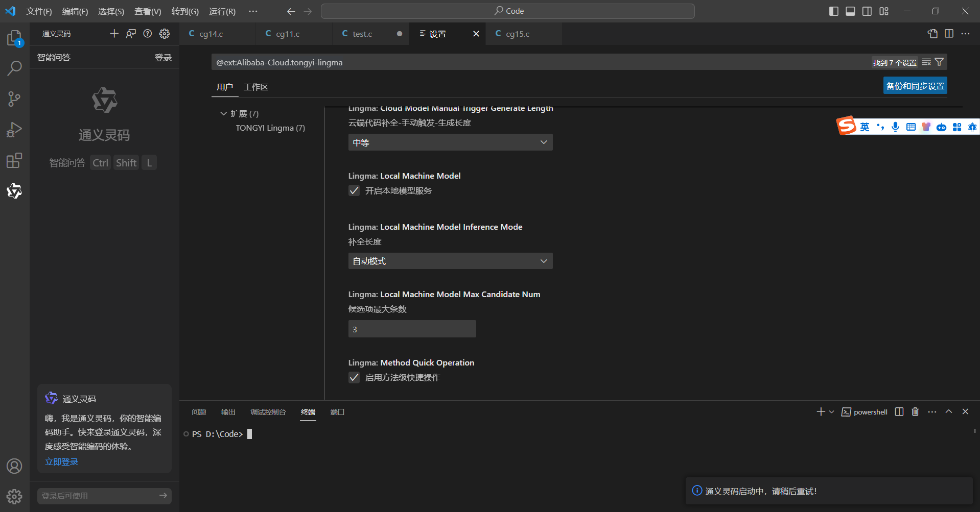Start a new chat with plus icon
Image resolution: width=980 pixels, height=512 pixels.
(x=114, y=34)
